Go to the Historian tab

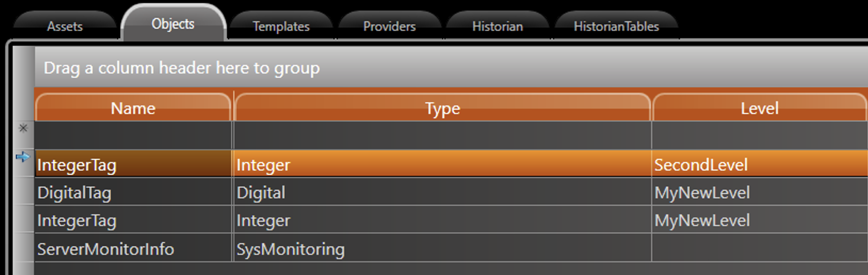pyautogui.click(x=497, y=27)
